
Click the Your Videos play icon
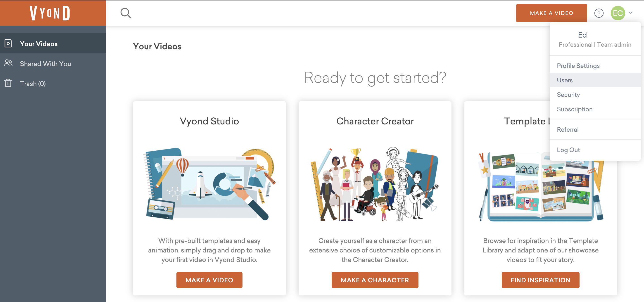click(8, 43)
